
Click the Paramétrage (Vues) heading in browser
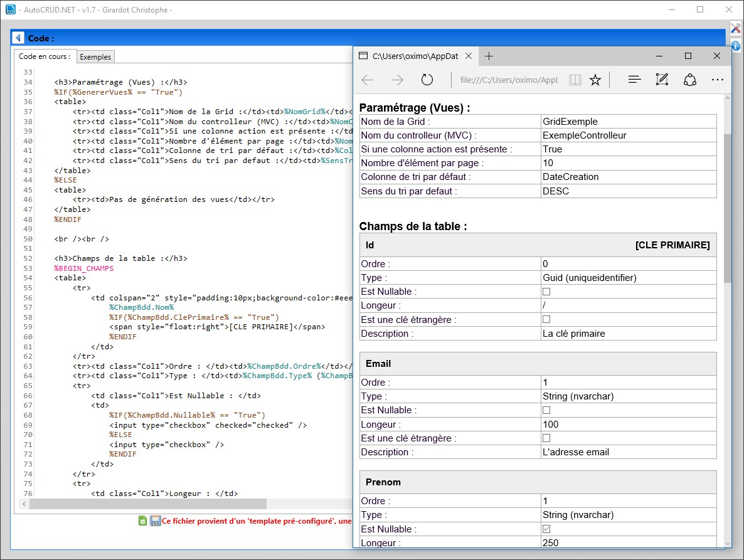pyautogui.click(x=414, y=108)
